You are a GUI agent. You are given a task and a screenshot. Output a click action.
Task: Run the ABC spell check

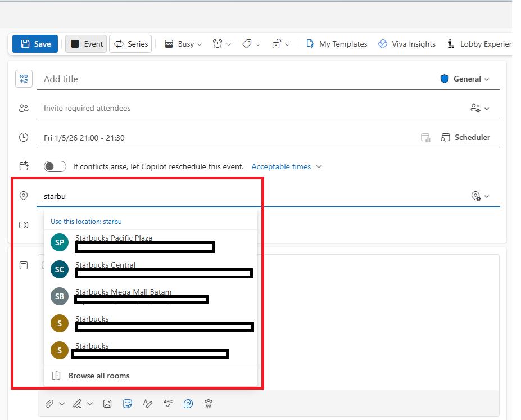click(x=168, y=403)
